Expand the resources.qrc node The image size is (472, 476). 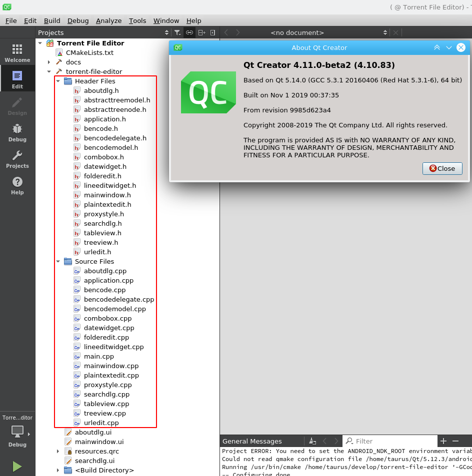pos(58,451)
